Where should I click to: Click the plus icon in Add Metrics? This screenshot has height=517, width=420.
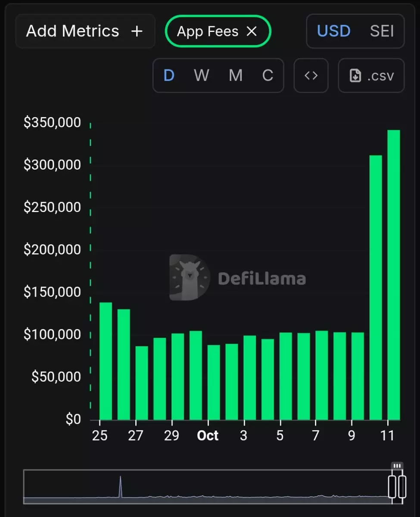137,31
